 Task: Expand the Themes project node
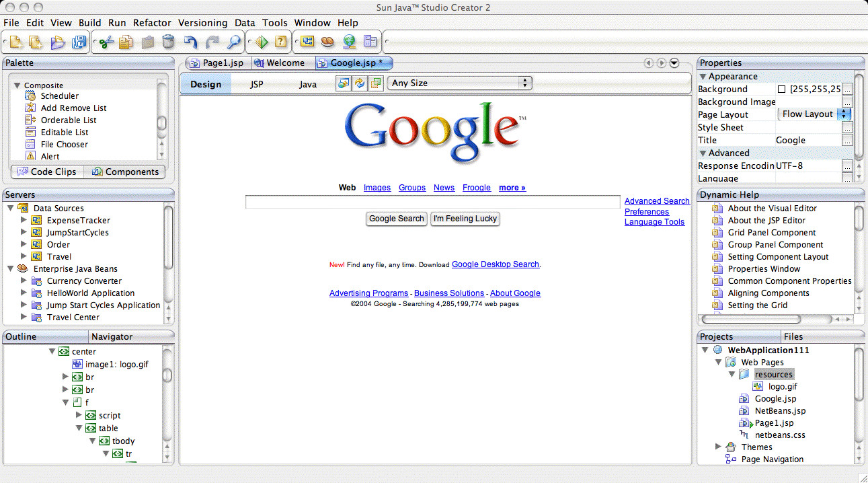(718, 447)
